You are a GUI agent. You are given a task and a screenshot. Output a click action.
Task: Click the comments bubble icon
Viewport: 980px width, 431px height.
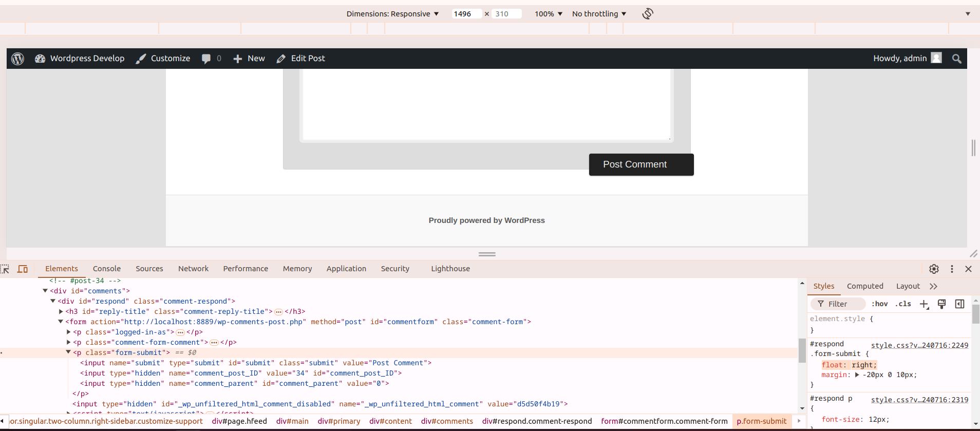[206, 59]
